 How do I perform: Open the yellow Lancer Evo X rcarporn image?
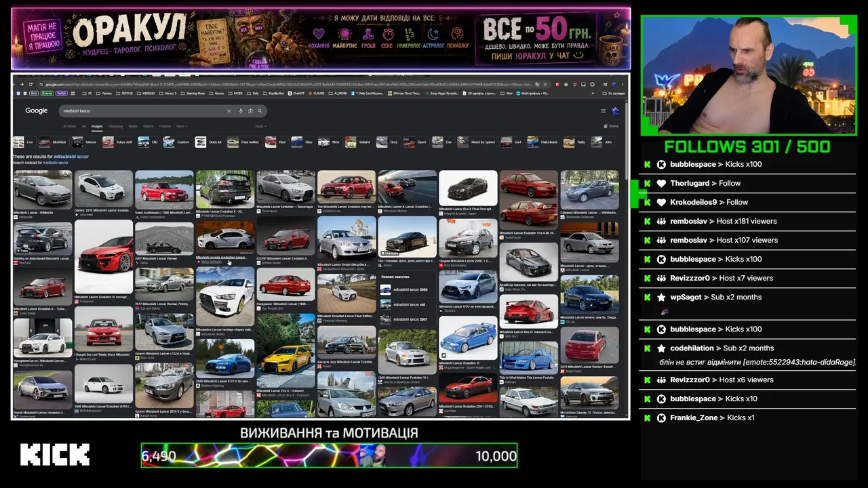(285, 350)
